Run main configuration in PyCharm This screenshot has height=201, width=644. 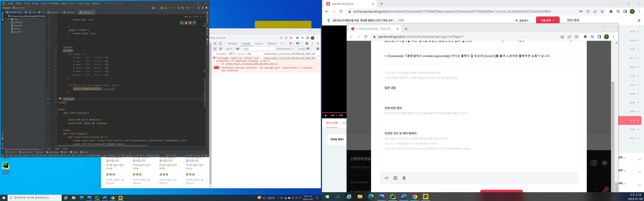point(175,8)
